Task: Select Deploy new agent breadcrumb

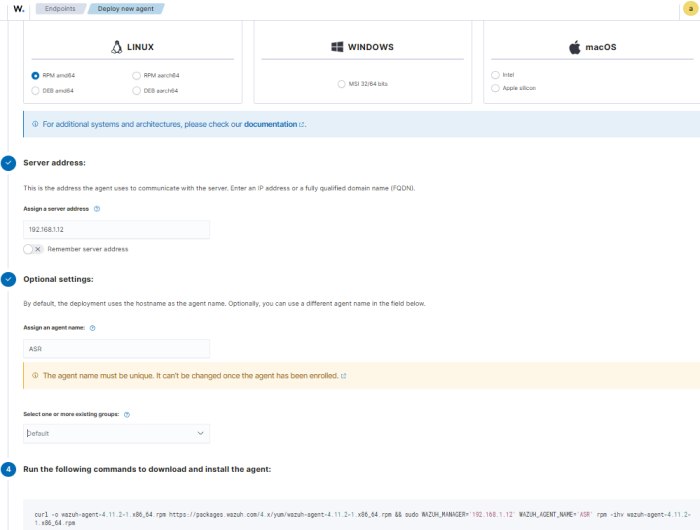Action: pyautogui.click(x=125, y=8)
